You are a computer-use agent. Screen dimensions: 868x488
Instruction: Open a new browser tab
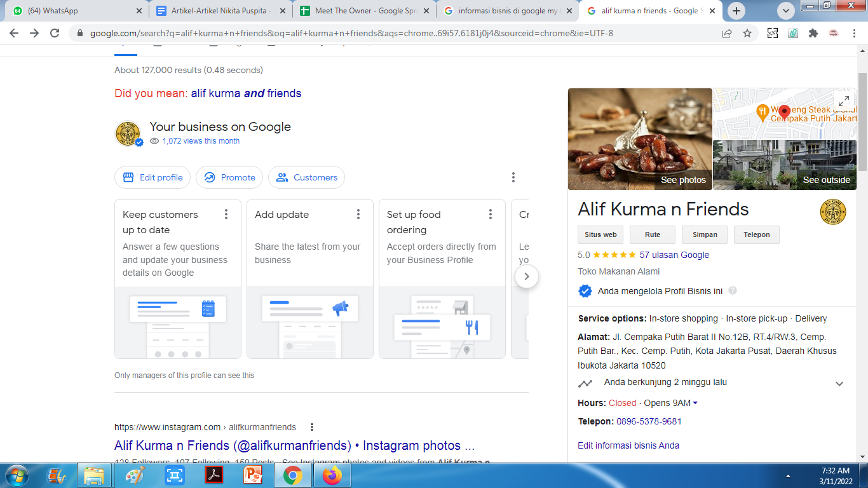tap(736, 11)
